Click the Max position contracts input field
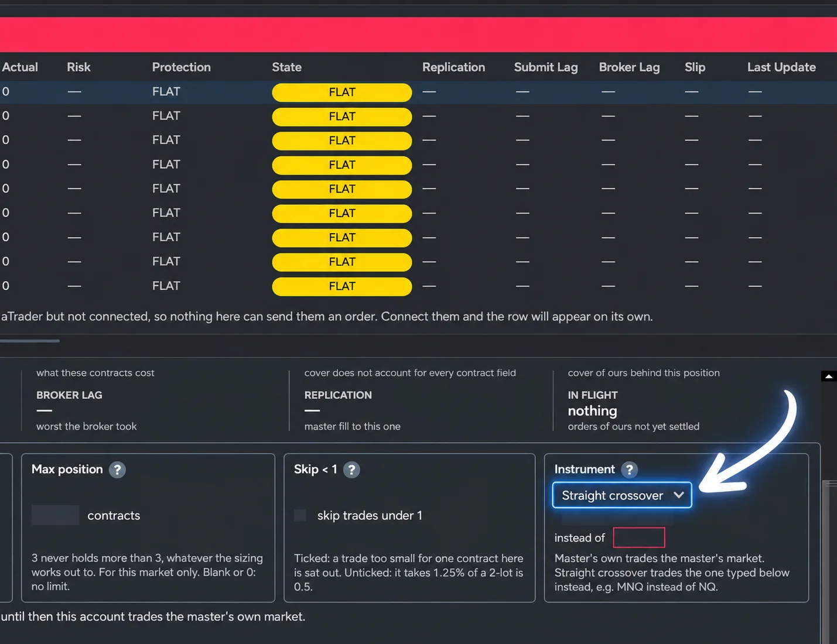 coord(55,515)
